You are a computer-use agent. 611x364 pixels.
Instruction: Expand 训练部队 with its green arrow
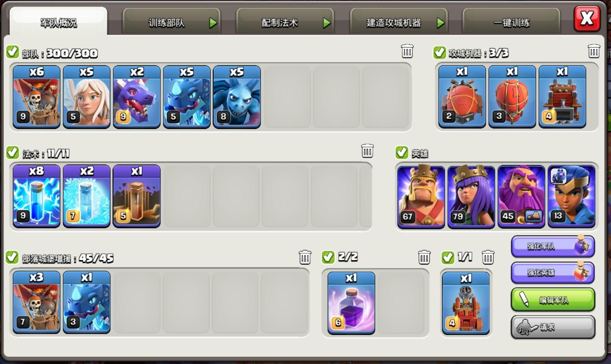point(213,23)
